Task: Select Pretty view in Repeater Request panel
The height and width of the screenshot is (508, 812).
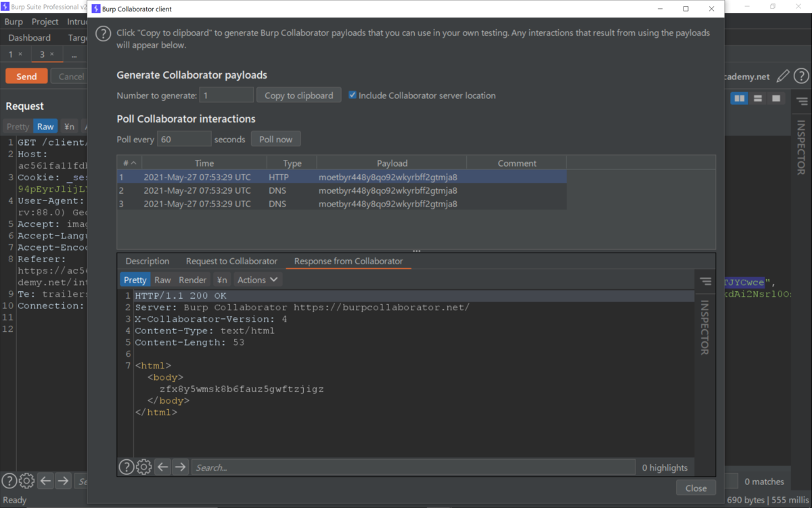Action: [x=18, y=127]
